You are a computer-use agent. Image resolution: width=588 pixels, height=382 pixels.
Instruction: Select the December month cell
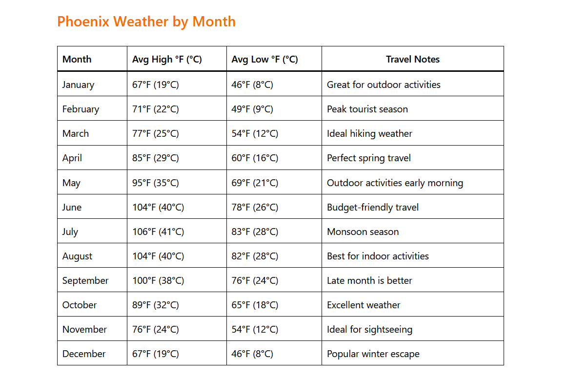point(84,354)
